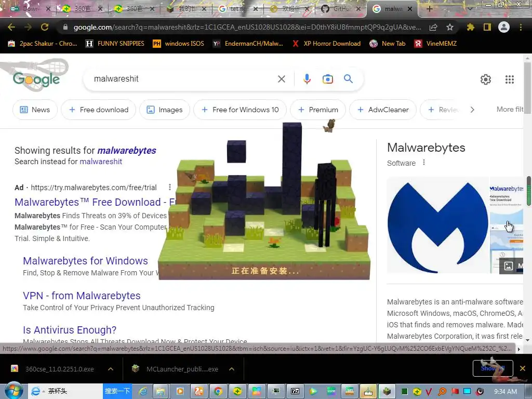This screenshot has height=399, width=532.
Task: Open the Windows Start orb
Action: [x=14, y=391]
